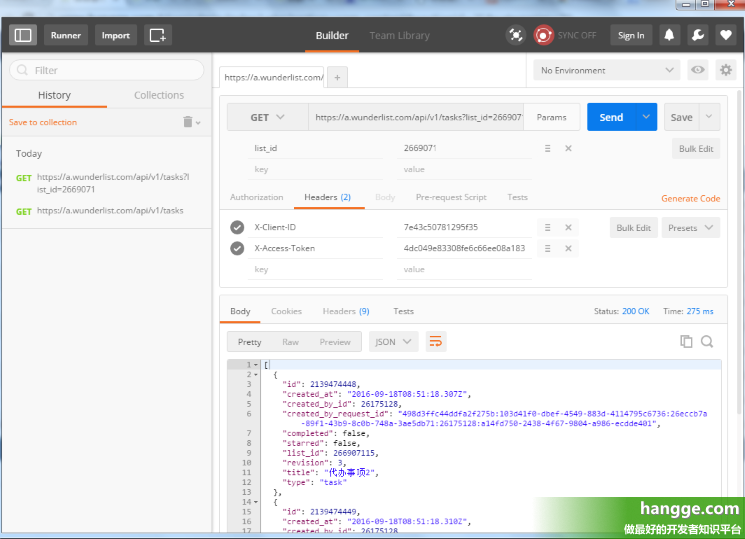Viewport: 745px width, 539px height.
Task: Open the GET method dropdown
Action: (x=267, y=117)
